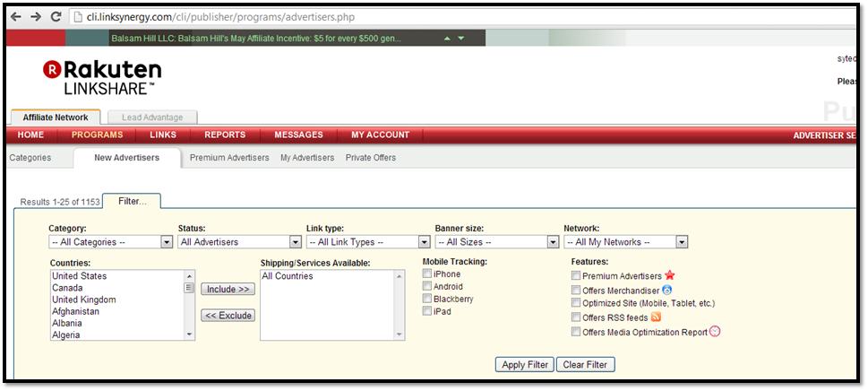868x391 pixels.
Task: Click the Media Optimization Report icon
Action: [715, 331]
